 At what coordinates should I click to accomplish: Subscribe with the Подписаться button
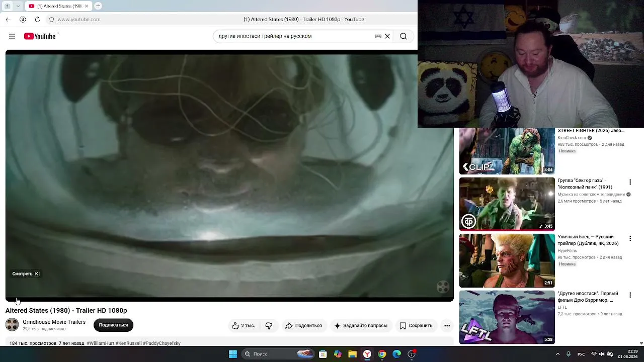[113, 325]
